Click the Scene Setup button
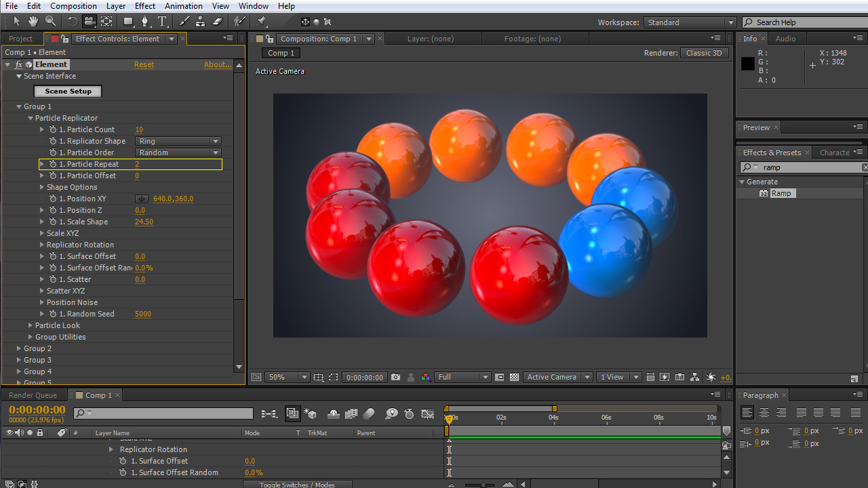Image resolution: width=868 pixels, height=488 pixels. 68,91
